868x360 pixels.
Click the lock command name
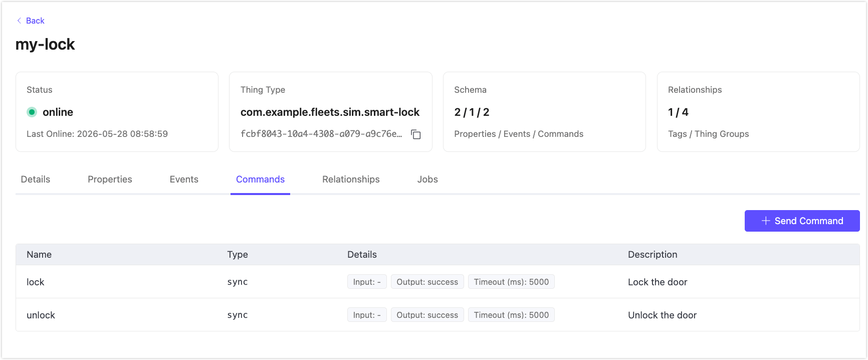click(x=36, y=282)
